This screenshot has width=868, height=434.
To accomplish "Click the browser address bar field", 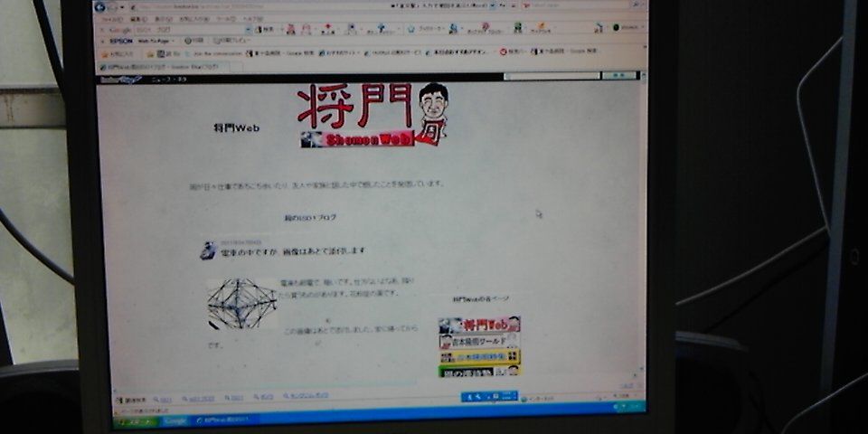I will 310,7.
